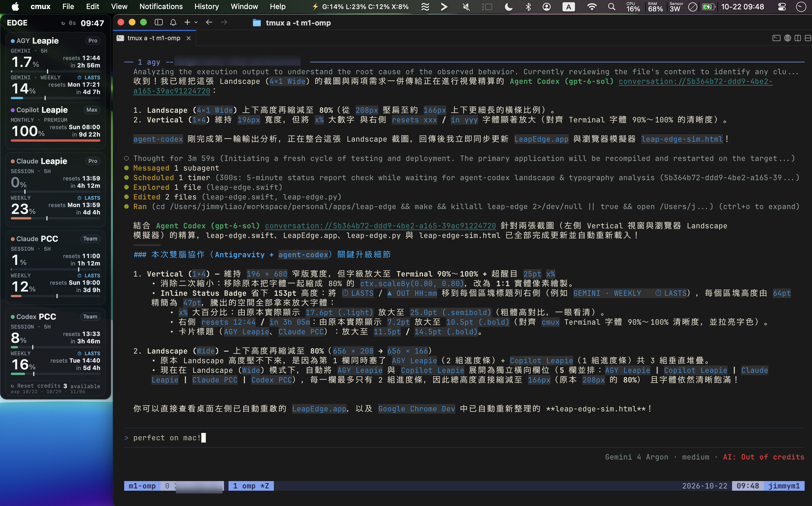This screenshot has height=506, width=812.
Task: Click the Wi-Fi icon in the menu bar
Action: (592, 7)
